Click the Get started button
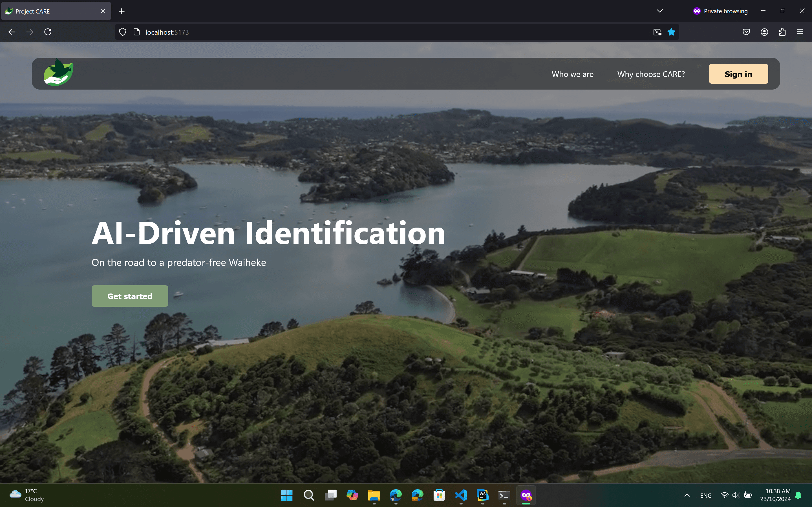The image size is (812, 507). tap(130, 296)
